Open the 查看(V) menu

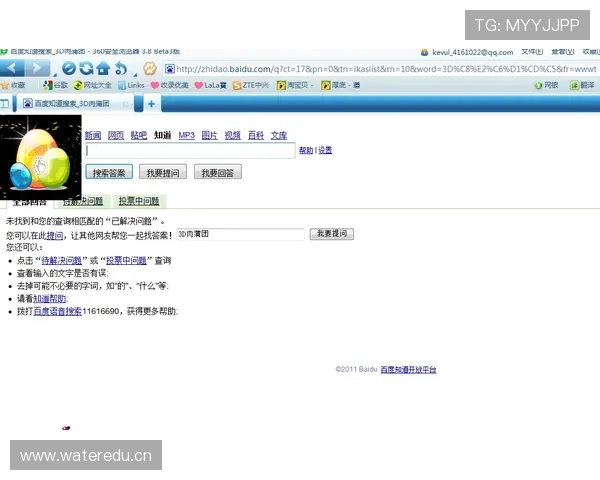pos(562,52)
